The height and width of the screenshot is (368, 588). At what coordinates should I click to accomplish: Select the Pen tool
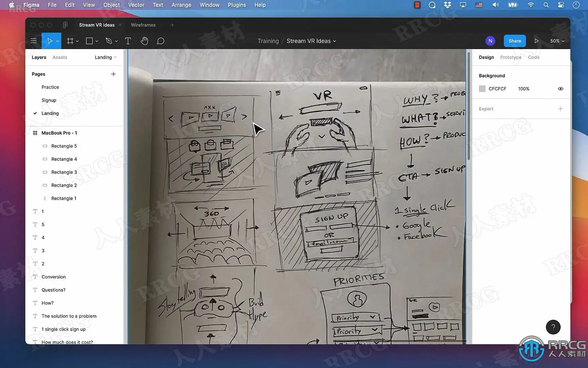point(109,41)
